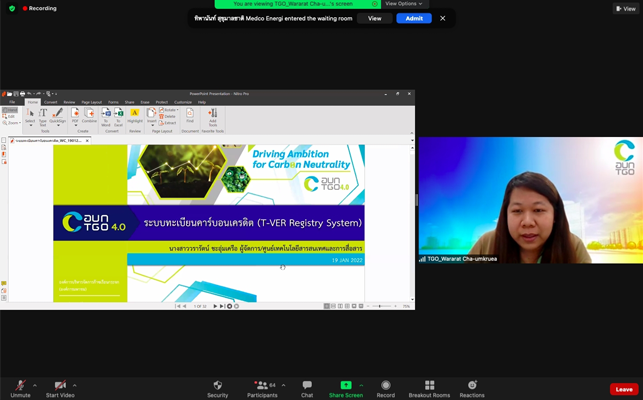Switch to the Page Layout ribbon tab

click(x=91, y=102)
